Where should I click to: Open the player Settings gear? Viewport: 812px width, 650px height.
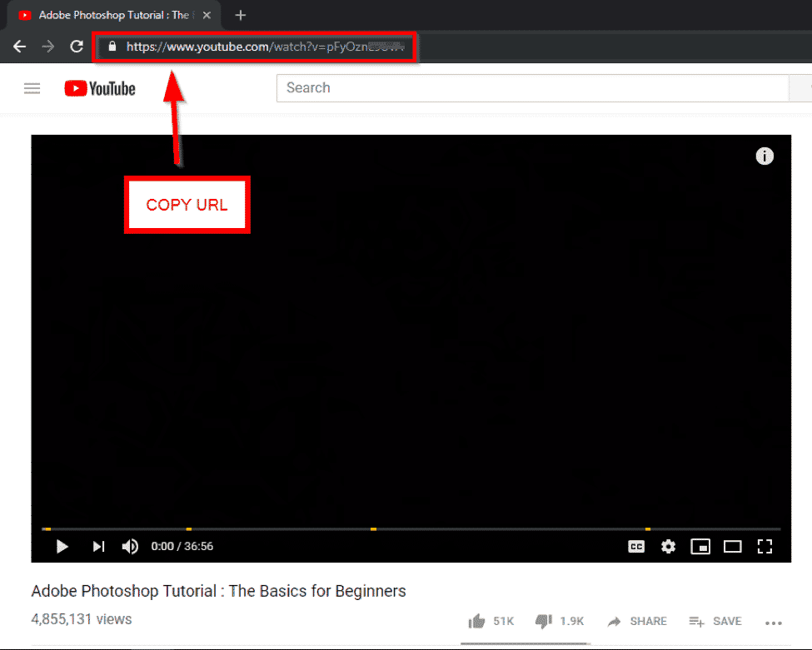(668, 547)
